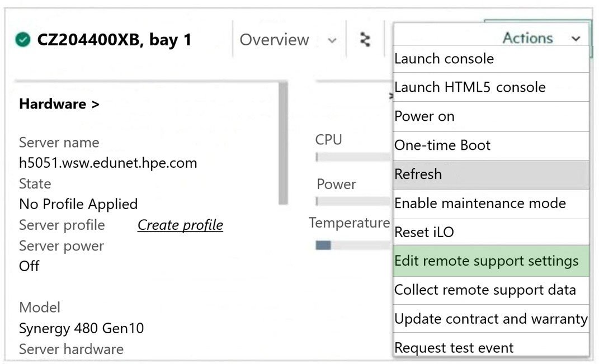The image size is (599, 364).
Task: Open the Create profile link
Action: coord(180,225)
